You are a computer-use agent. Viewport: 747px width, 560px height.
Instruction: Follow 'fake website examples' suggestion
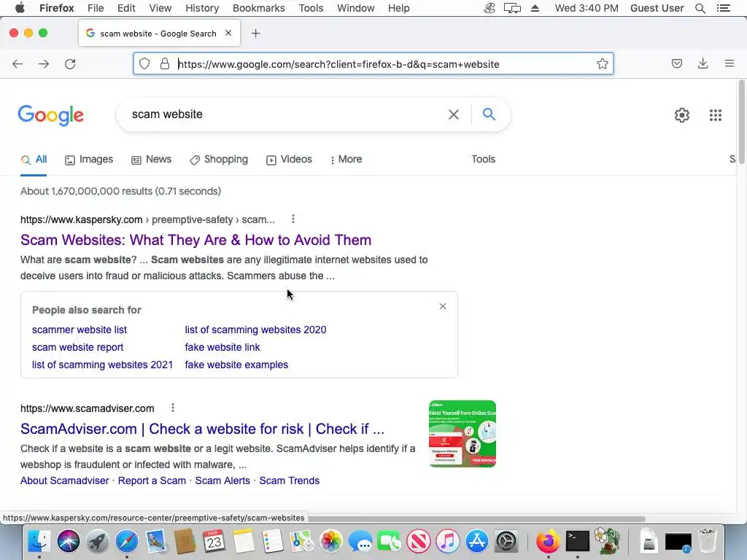[236, 365]
